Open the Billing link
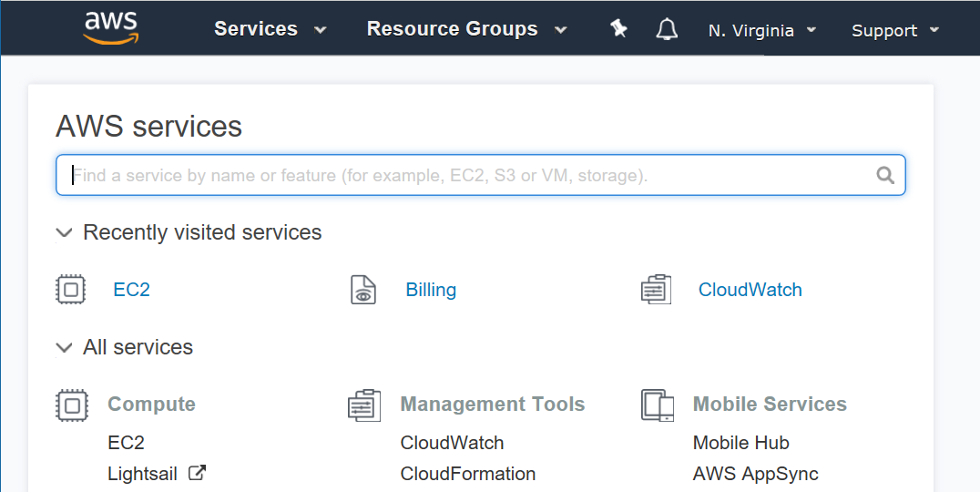The image size is (980, 492). click(x=431, y=290)
